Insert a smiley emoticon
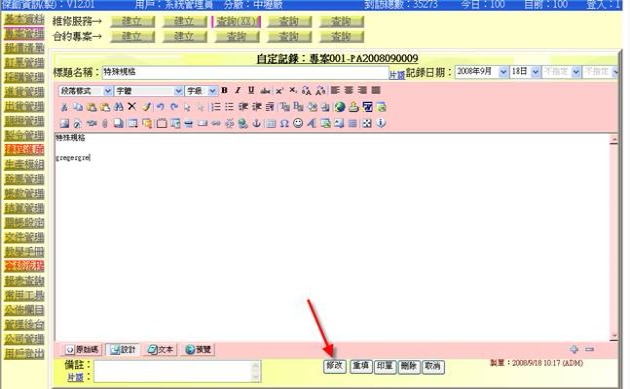This screenshot has height=389, width=630. pos(298,123)
